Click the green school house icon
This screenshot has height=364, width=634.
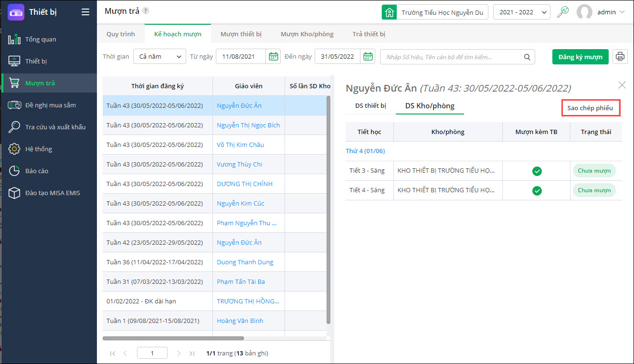pos(390,12)
